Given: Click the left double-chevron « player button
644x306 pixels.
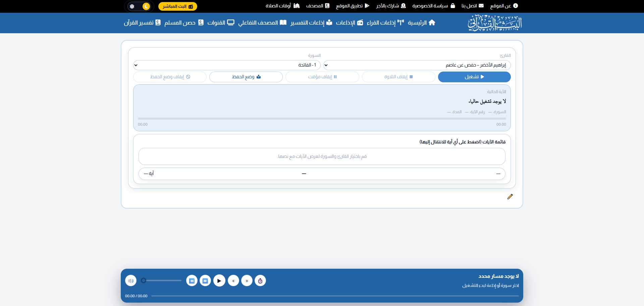Looking at the screenshot, I should pos(233,281).
